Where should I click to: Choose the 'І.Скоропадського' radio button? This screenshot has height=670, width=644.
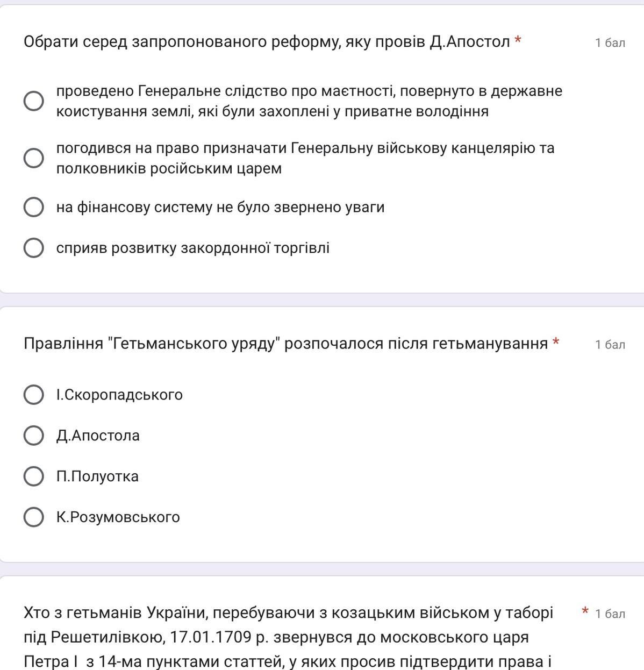(x=34, y=395)
